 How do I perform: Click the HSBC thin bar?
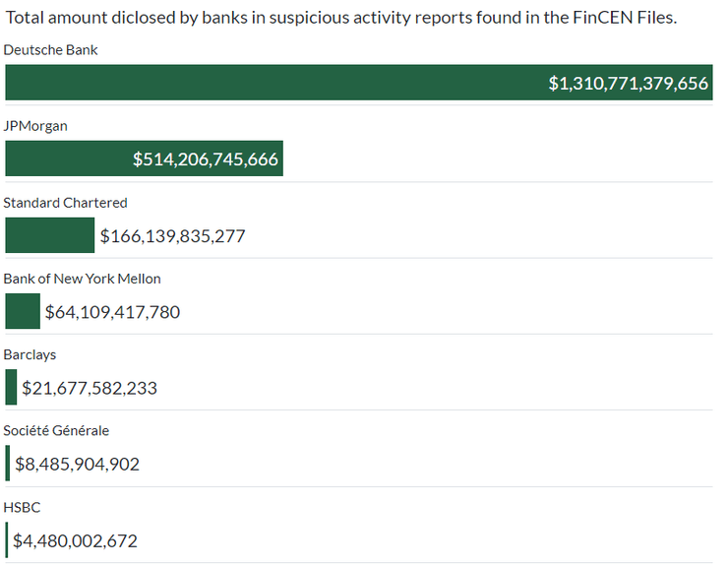pyautogui.click(x=7, y=539)
